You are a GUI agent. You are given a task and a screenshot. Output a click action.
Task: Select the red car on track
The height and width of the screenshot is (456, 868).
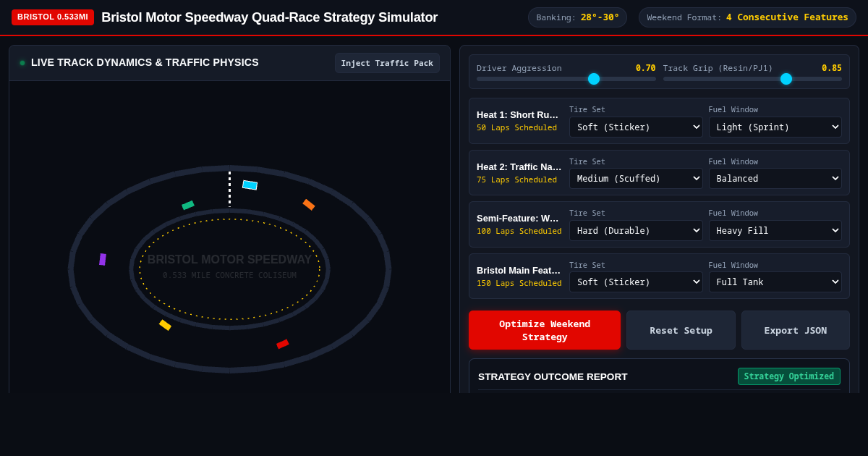coord(283,344)
